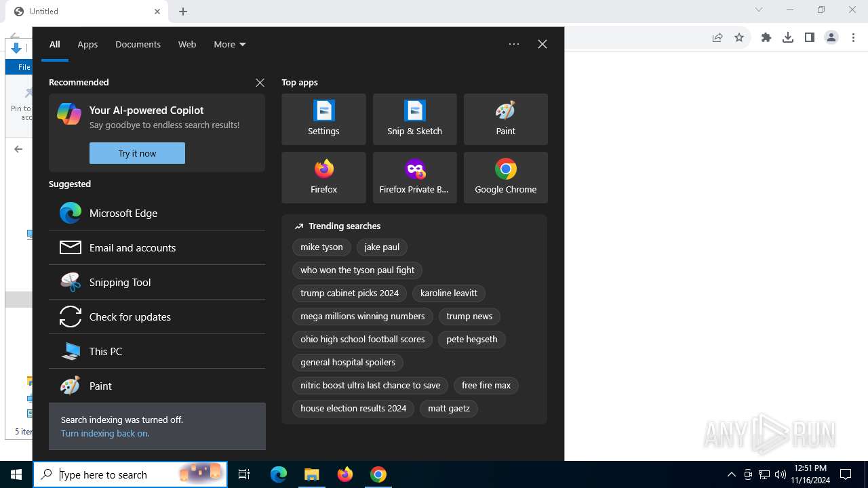Open Microsoft Edge from the Suggested list
Viewport: 868px width, 488px height.
click(x=157, y=213)
